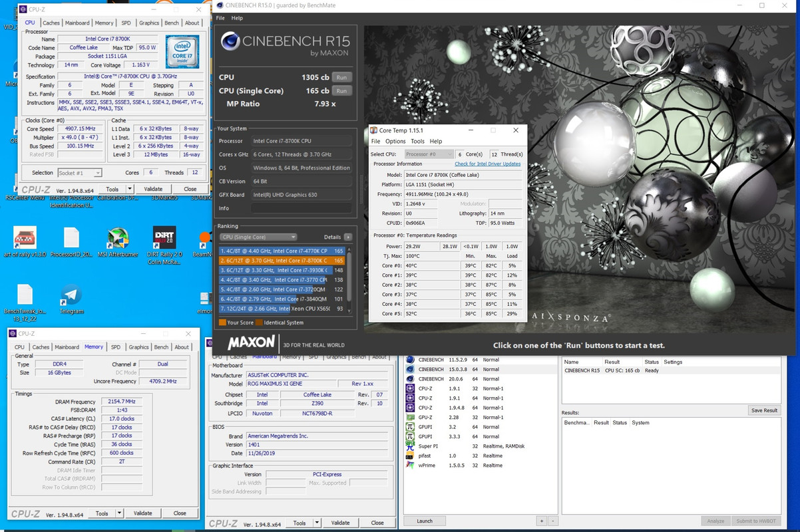Click the Cinebench Info input field
The height and width of the screenshot is (532, 800).
pyautogui.click(x=301, y=208)
